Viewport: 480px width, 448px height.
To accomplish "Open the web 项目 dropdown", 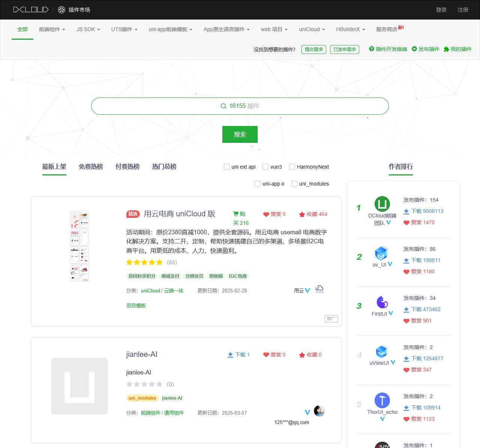I will click(274, 29).
